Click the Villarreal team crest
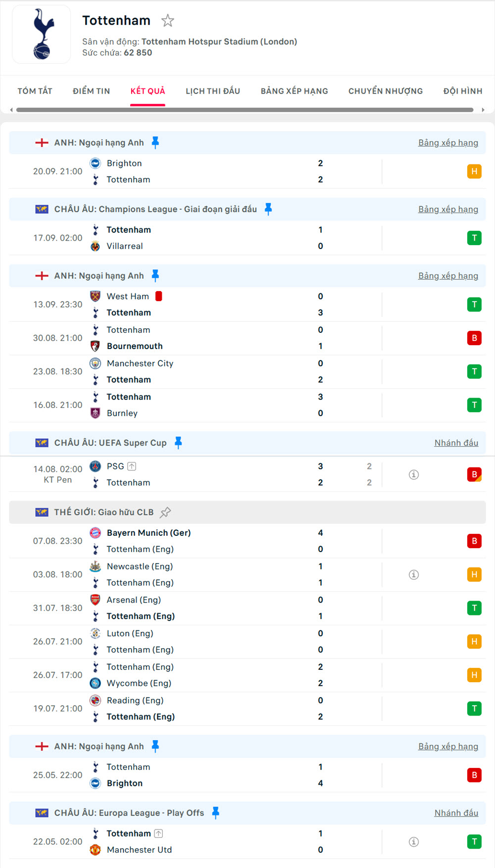This screenshot has height=868, width=495. tap(96, 246)
